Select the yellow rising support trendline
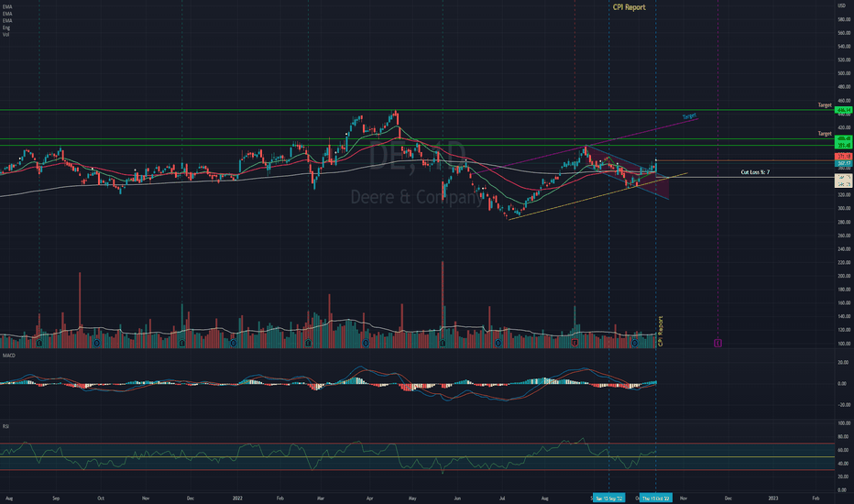Viewport: 854px width, 504px height. (x=598, y=196)
